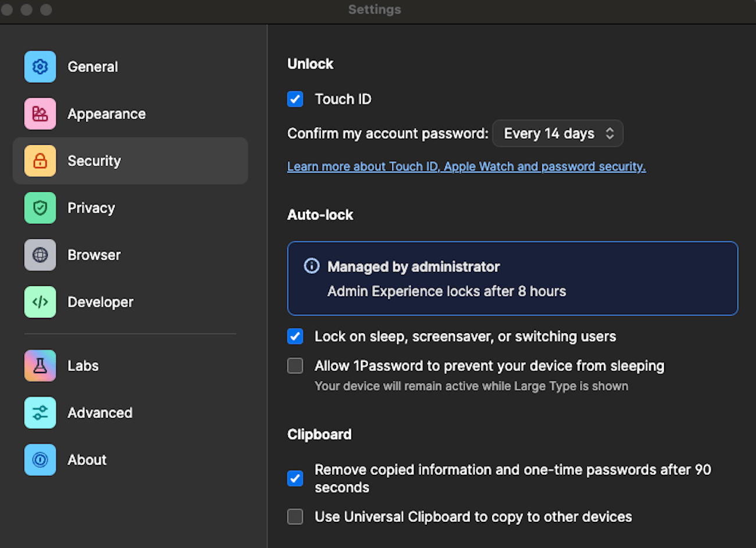Click the Browser globe icon

40,255
